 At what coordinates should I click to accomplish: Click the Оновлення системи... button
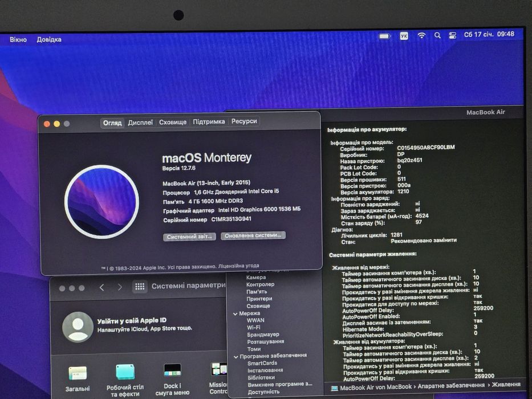point(253,235)
